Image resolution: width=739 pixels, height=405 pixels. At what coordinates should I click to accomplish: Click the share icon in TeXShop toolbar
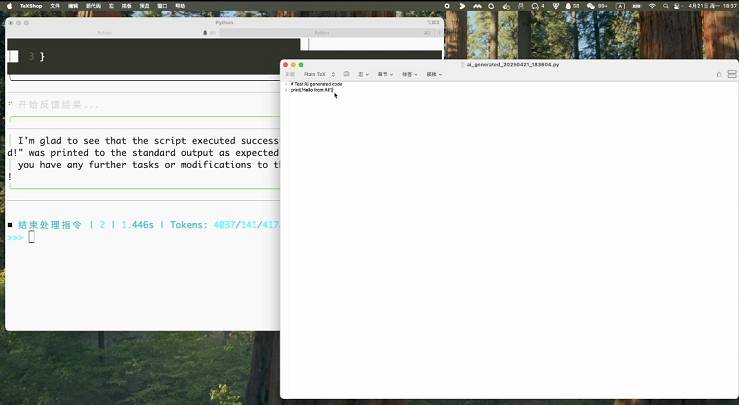click(719, 74)
